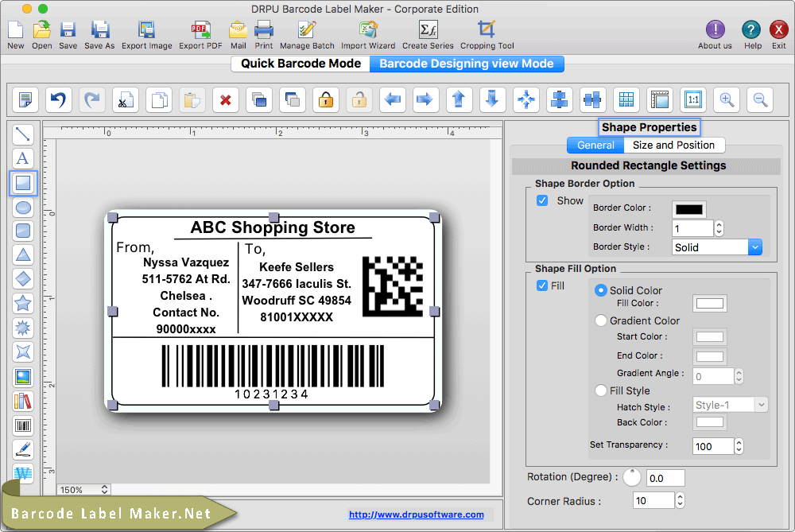The width and height of the screenshot is (795, 532).
Task: Select the Star shape tool
Action: coord(23,303)
